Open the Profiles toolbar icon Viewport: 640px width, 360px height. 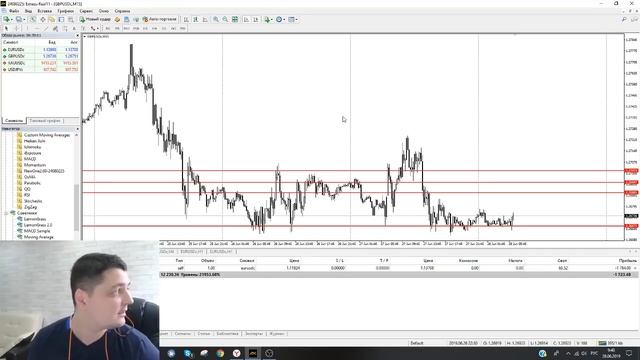19,19
